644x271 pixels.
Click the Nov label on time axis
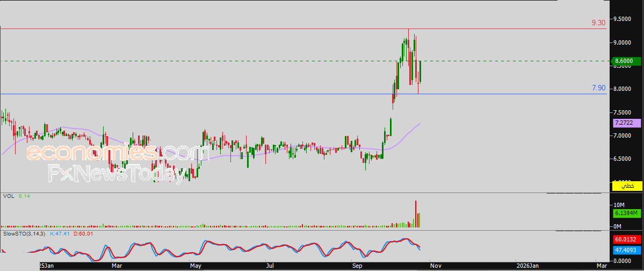[435, 266]
